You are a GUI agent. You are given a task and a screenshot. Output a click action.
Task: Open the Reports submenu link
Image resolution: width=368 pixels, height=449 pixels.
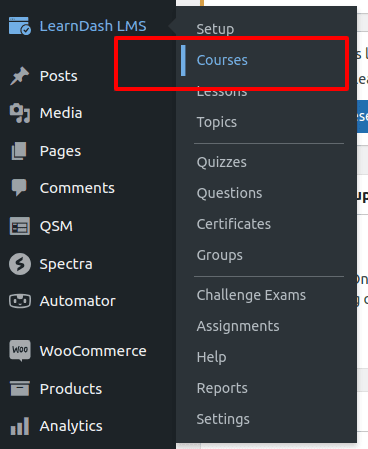click(222, 388)
